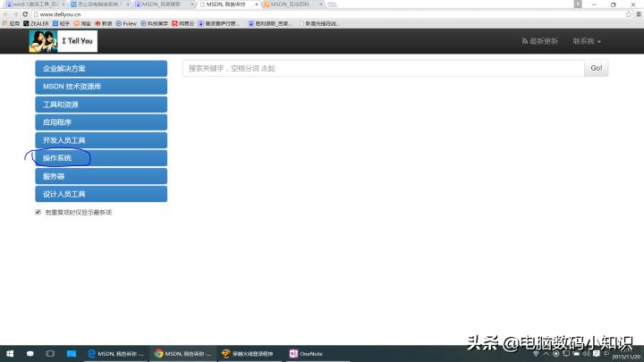
Task: Click the browser reload icon
Action: pos(25,14)
